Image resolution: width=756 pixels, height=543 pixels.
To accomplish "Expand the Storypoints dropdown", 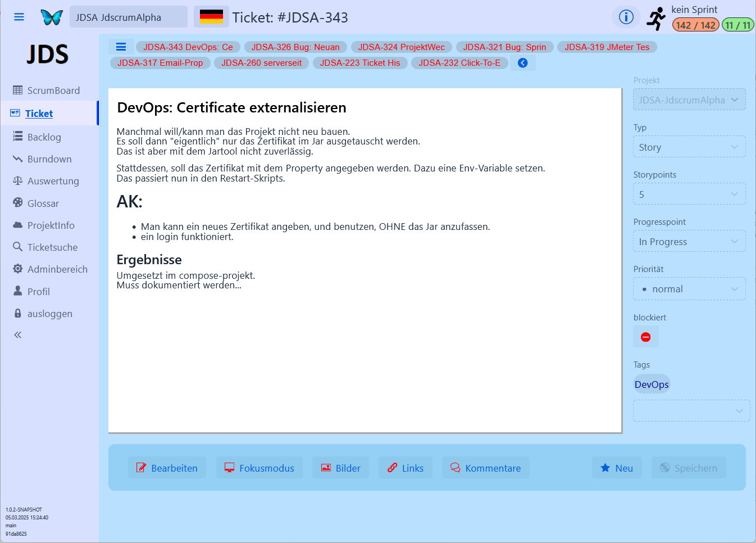I will click(x=689, y=194).
